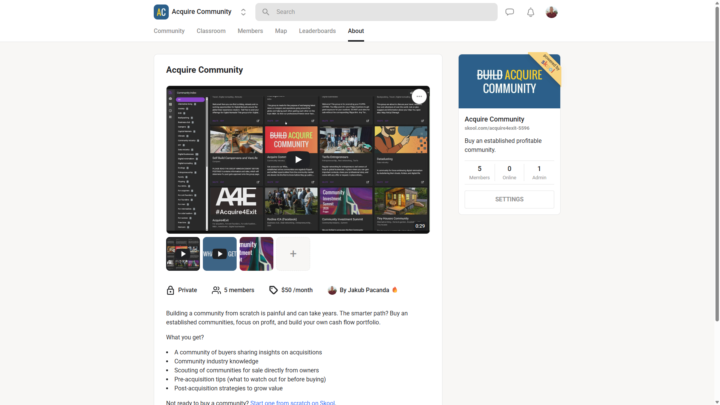This screenshot has height=405, width=720.
Task: Click the Jakub Pacanda avatar
Action: point(332,290)
